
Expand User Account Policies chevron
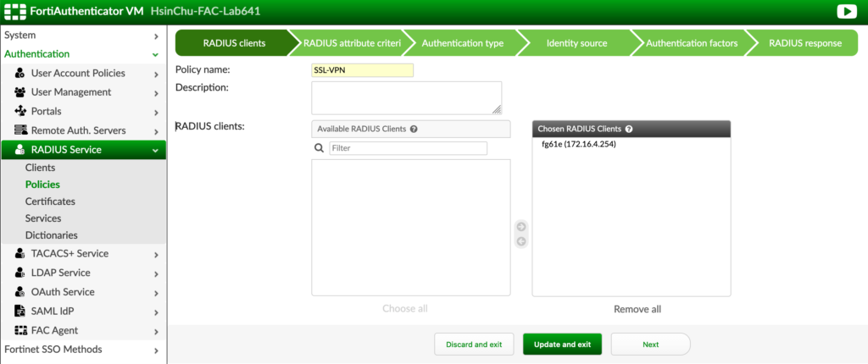tap(156, 74)
